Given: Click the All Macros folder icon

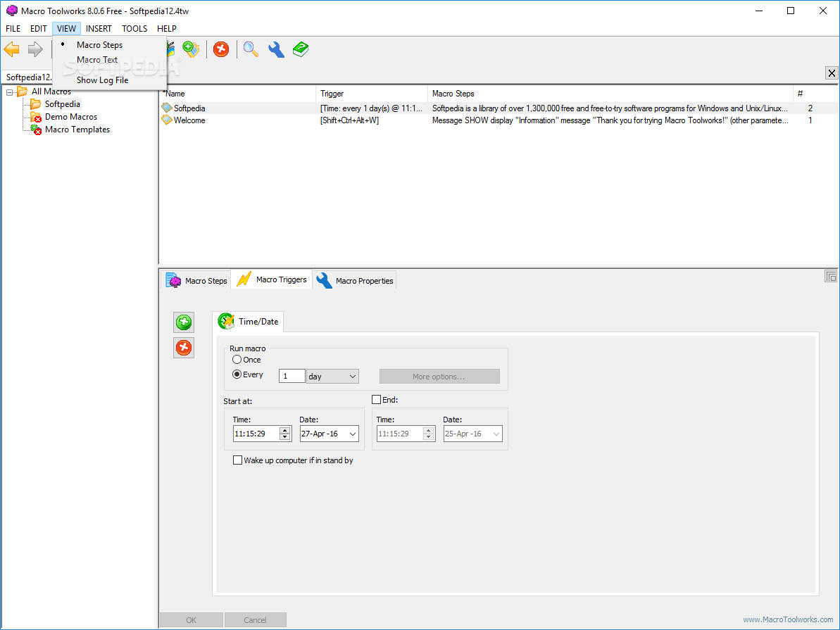Looking at the screenshot, I should pos(23,91).
